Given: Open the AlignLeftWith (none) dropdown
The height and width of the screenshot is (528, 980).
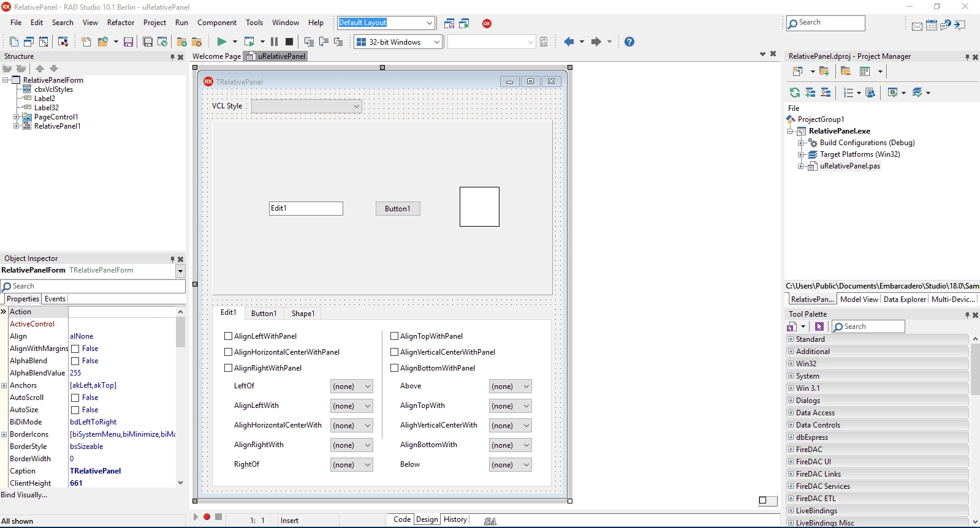Looking at the screenshot, I should pyautogui.click(x=352, y=406).
